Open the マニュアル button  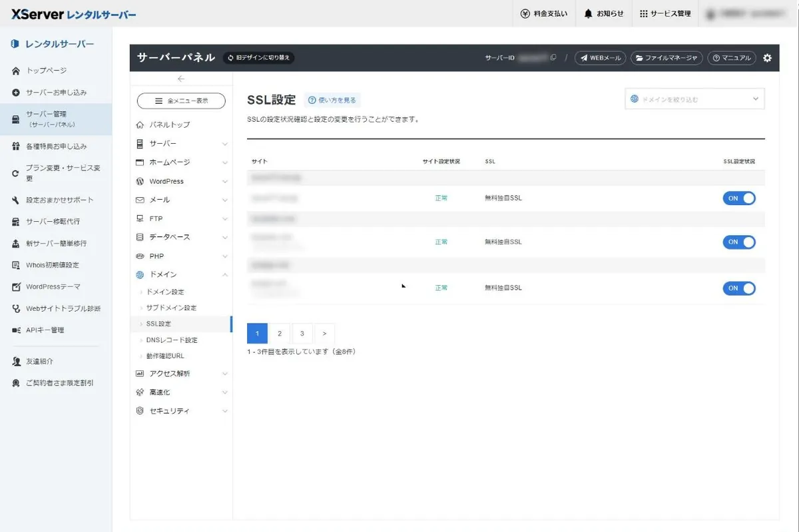coord(732,58)
